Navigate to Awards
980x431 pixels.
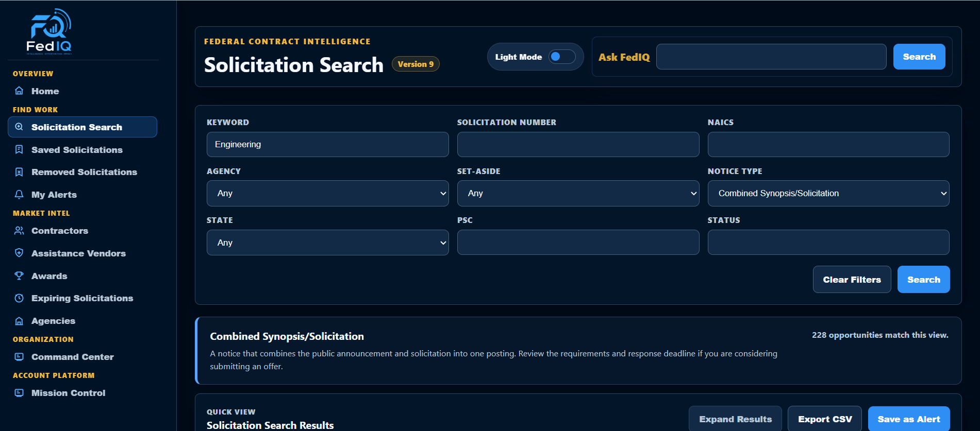tap(82, 276)
